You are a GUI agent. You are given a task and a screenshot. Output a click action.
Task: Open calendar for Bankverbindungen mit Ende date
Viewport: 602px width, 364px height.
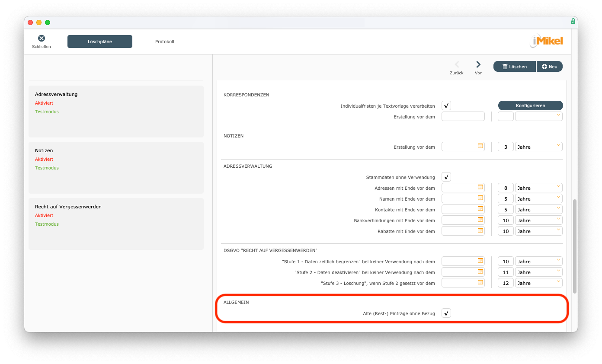pyautogui.click(x=480, y=220)
